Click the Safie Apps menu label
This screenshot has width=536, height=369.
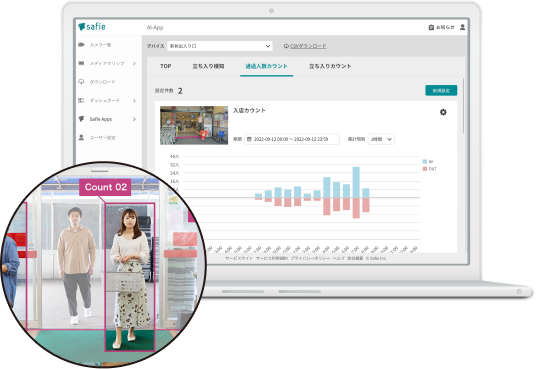(x=101, y=119)
